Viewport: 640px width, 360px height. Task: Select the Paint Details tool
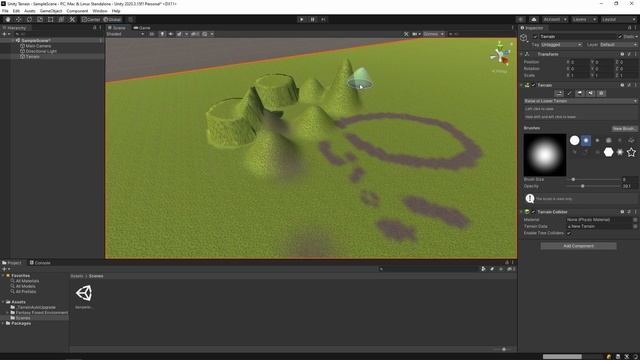coord(591,93)
